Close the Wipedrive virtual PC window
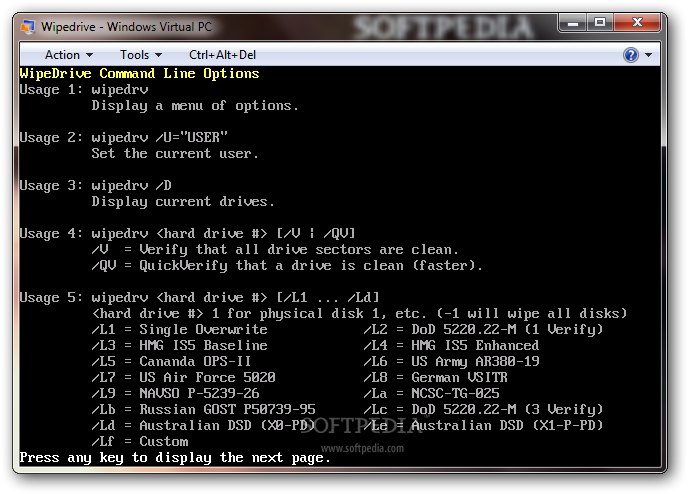This screenshot has height=494, width=688. pos(637,23)
